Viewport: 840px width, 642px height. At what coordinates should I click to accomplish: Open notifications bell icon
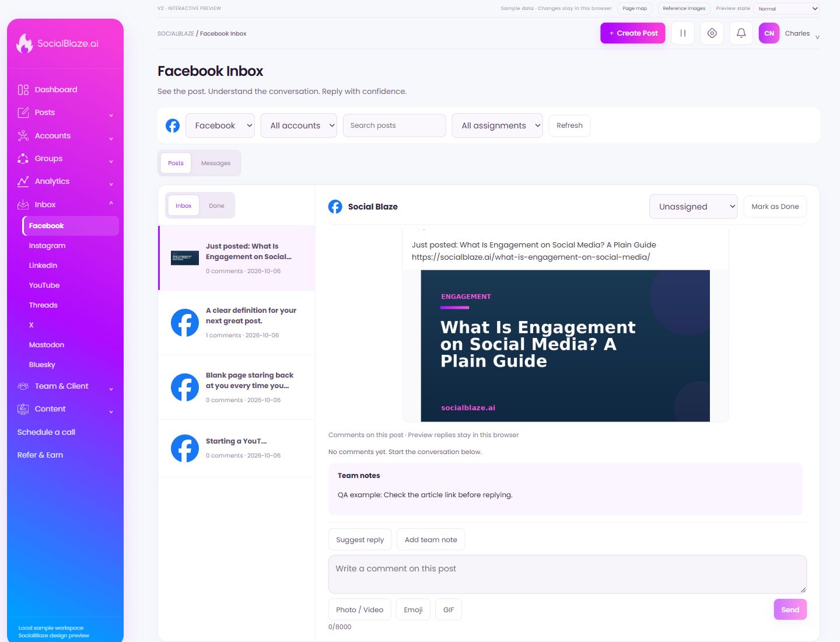pyautogui.click(x=741, y=33)
